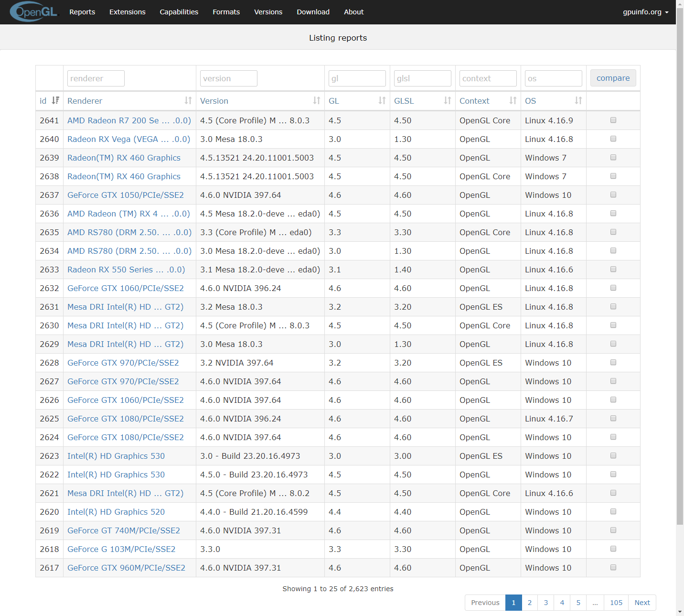Check compare box for report 2632

tap(613, 288)
